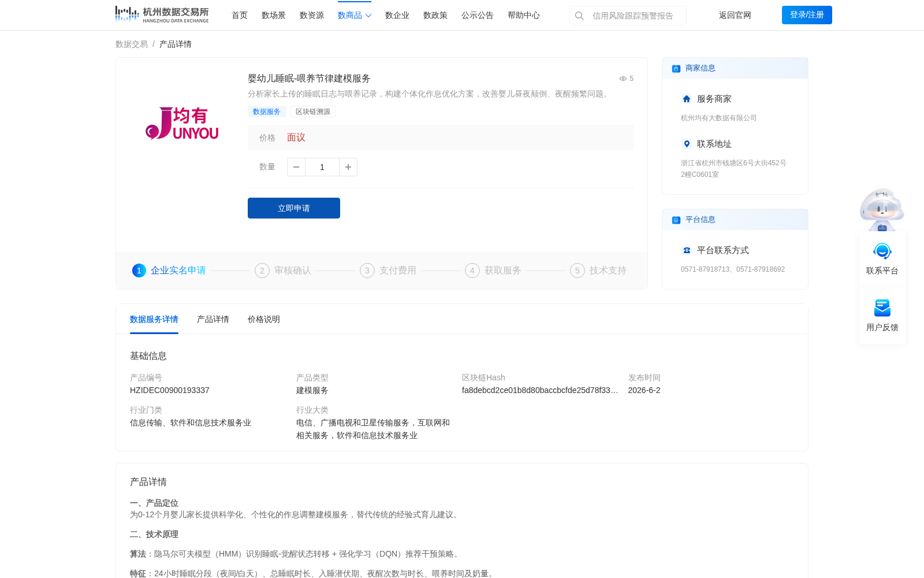Viewport: 924px width, 578px height.
Task: Click step 3 支付费用
Action: [388, 271]
